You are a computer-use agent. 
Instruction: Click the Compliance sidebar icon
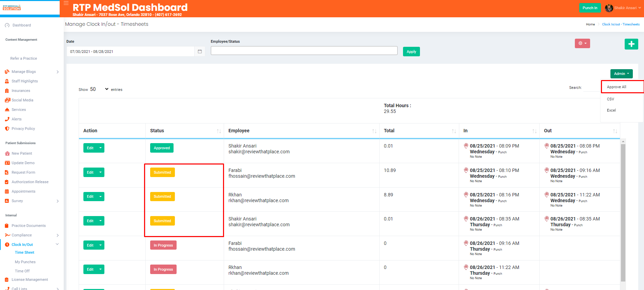pos(7,235)
